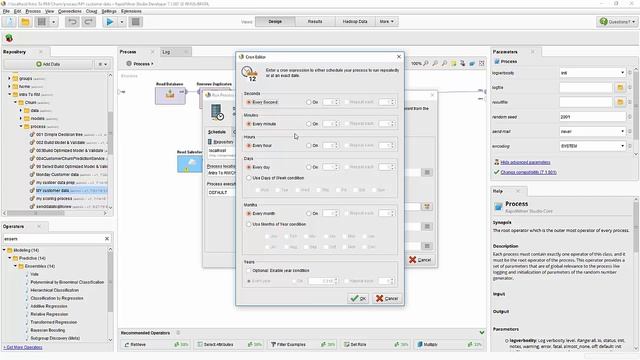The width and height of the screenshot is (640, 360).
Task: Choose Use Months of Year condition
Action: pos(249,224)
